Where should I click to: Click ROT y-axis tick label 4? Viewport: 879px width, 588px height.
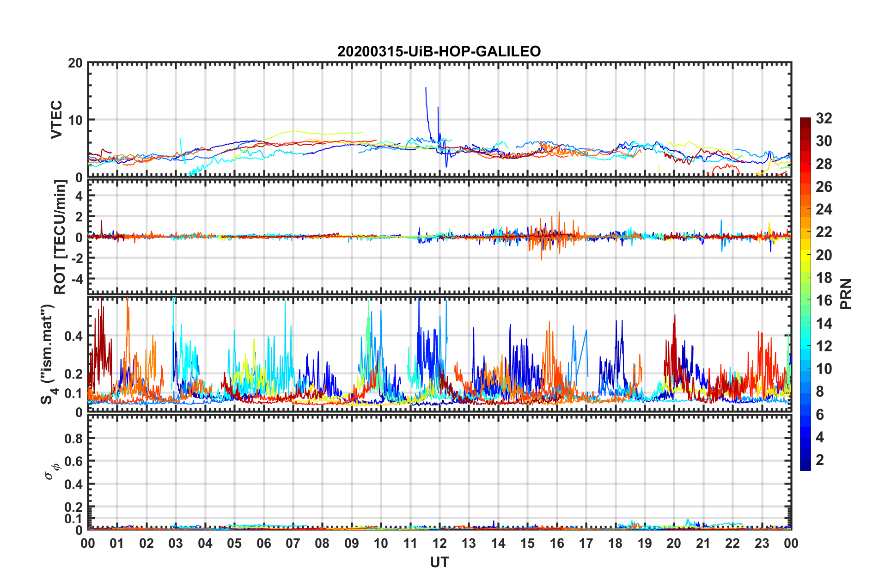point(79,196)
